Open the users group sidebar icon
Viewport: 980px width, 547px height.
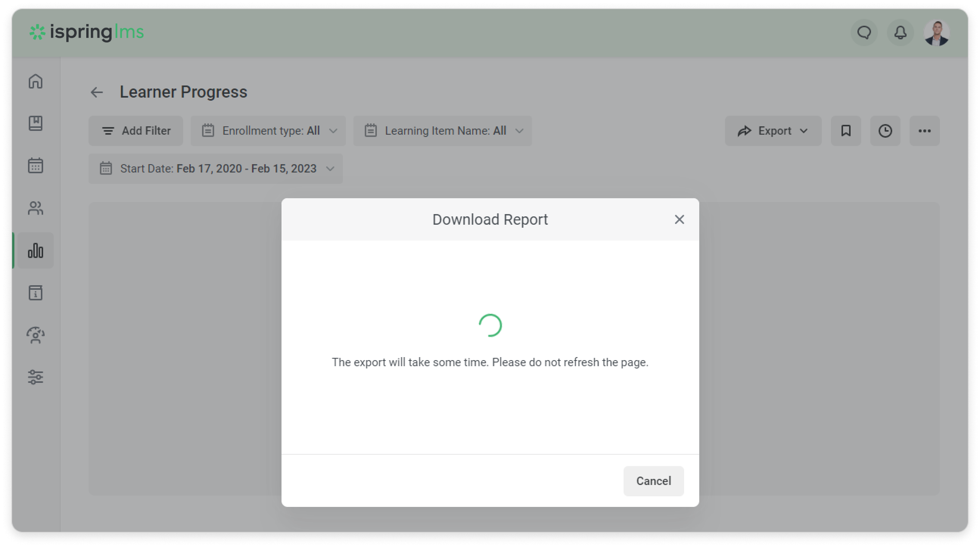point(36,208)
